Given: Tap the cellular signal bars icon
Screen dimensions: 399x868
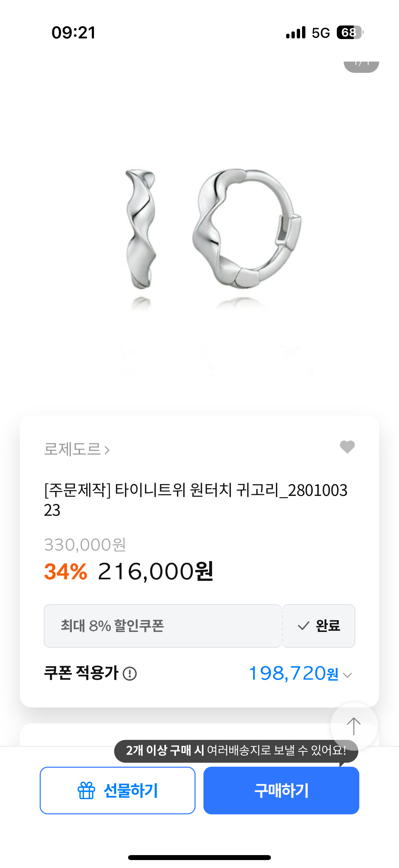Looking at the screenshot, I should coord(296,33).
